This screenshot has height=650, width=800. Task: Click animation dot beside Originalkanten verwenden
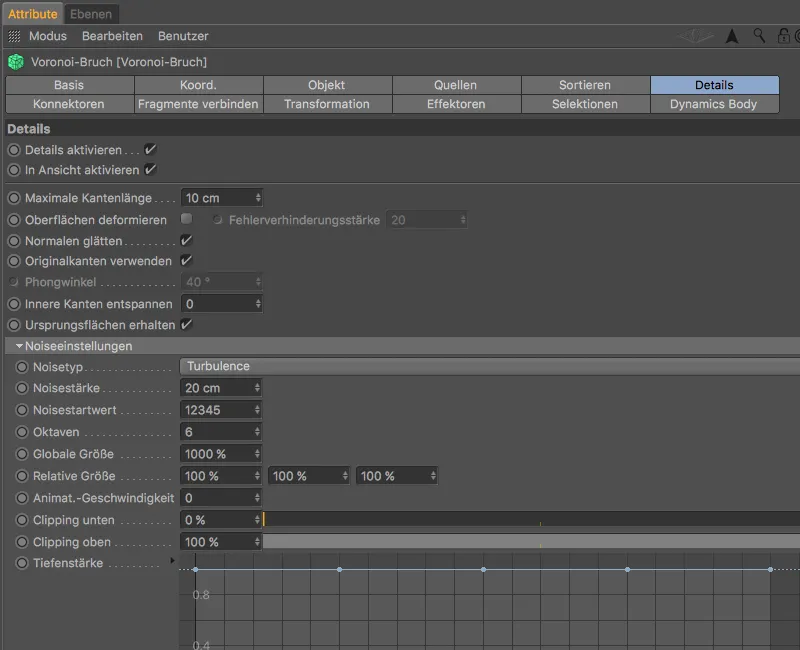(14, 261)
